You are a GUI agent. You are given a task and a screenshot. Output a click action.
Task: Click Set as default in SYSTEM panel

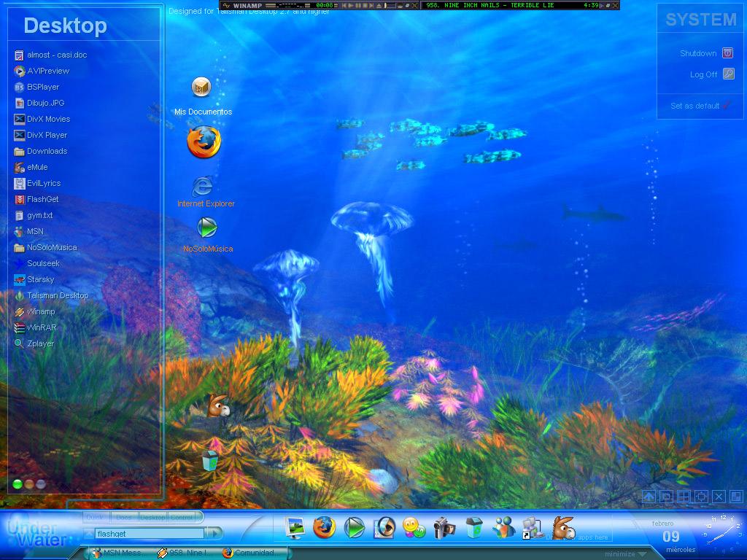click(700, 106)
